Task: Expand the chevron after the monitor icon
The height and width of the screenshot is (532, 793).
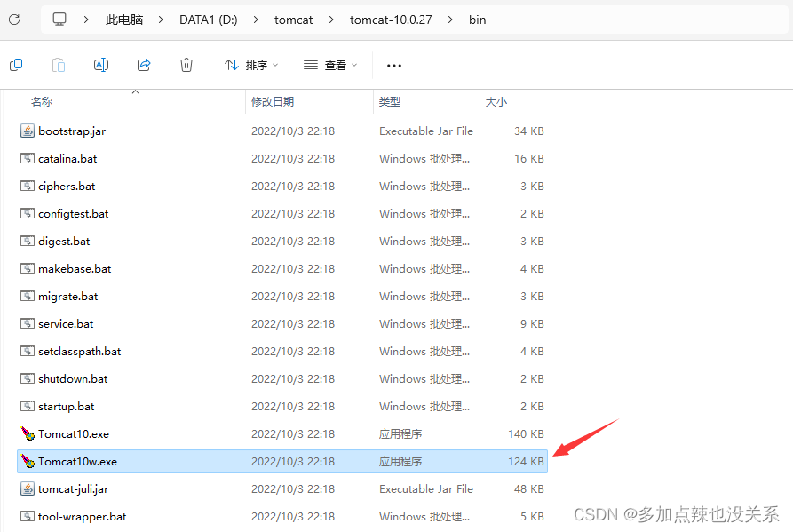Action: (86, 20)
